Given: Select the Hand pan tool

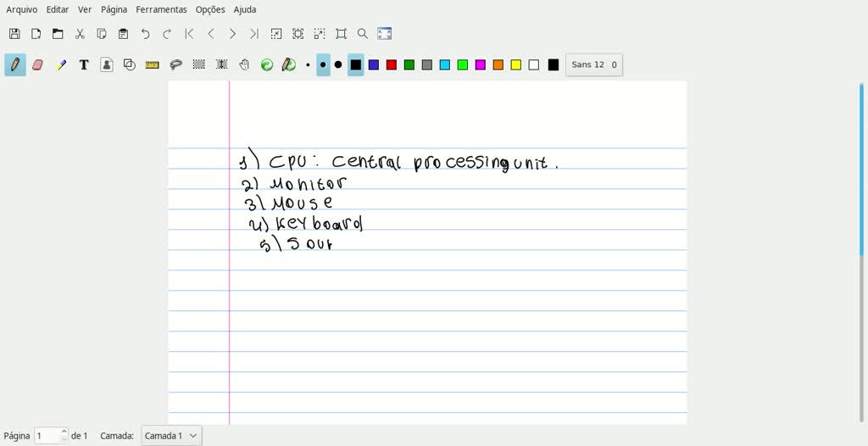Looking at the screenshot, I should pos(244,64).
